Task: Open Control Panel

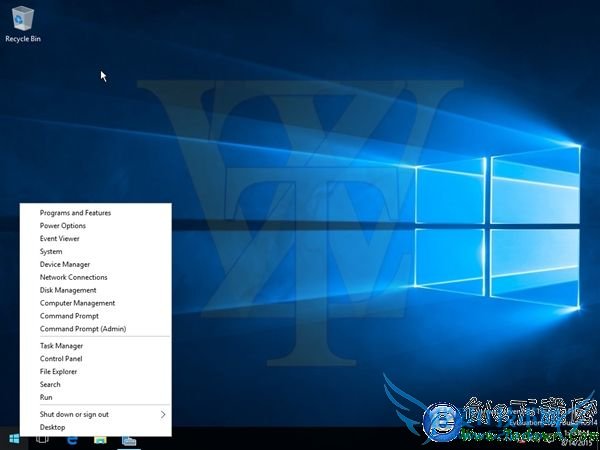Action: coord(96,359)
